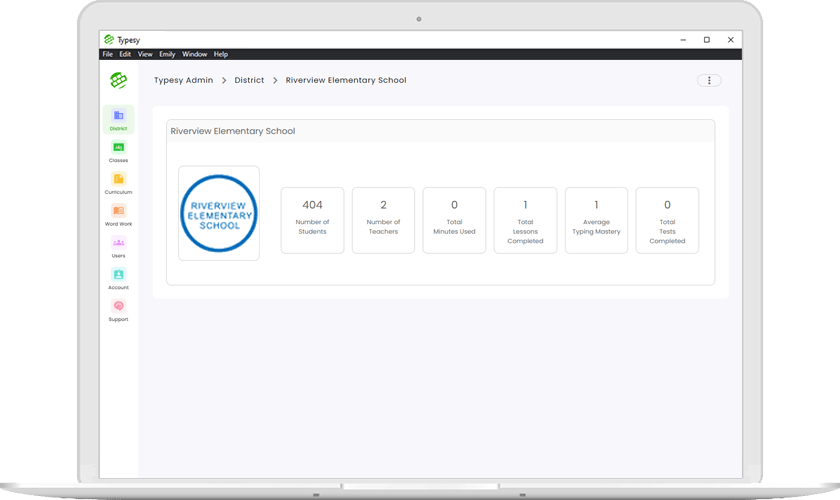Open the File menu
This screenshot has width=840, height=500.
[108, 54]
